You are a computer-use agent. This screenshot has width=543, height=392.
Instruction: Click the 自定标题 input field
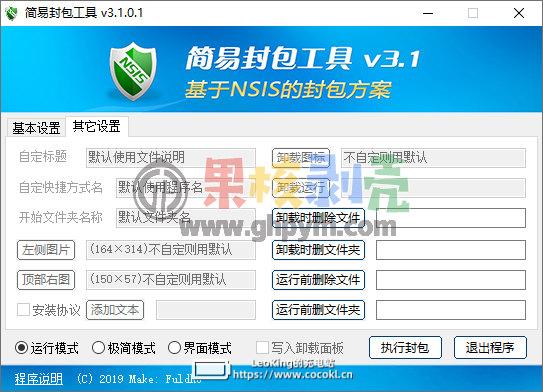click(x=171, y=158)
